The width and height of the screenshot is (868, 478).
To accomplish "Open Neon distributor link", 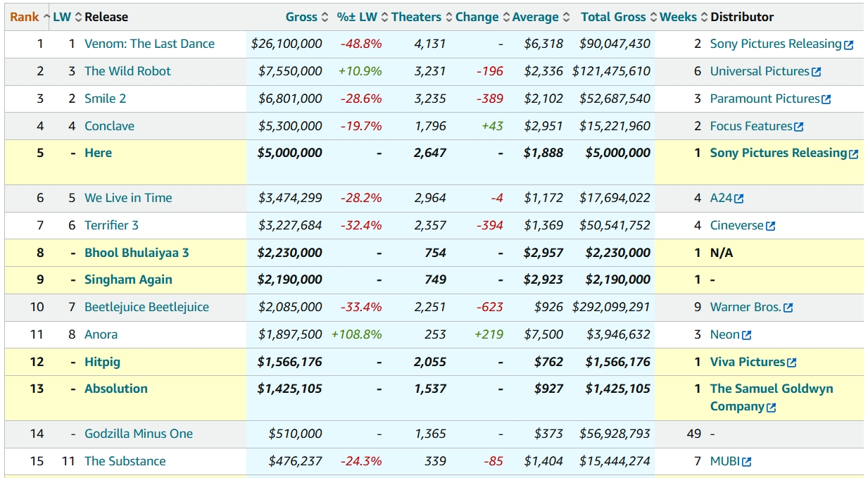I will [725, 334].
